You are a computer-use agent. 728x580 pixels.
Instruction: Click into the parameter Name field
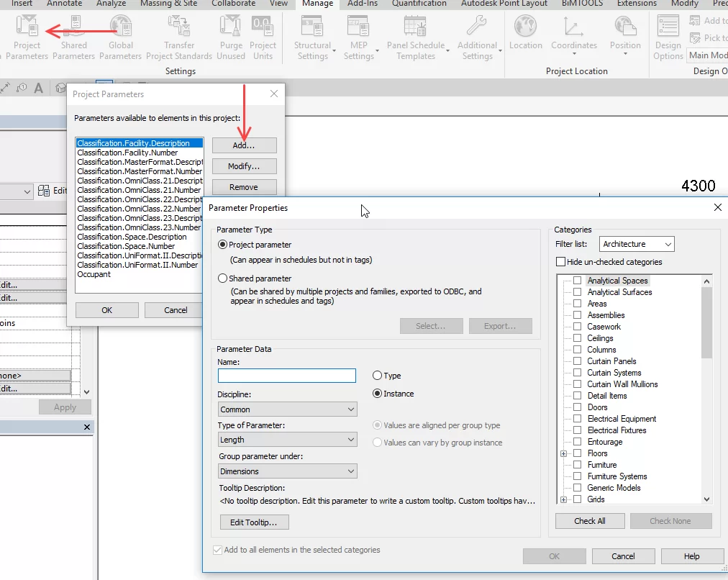click(x=286, y=376)
